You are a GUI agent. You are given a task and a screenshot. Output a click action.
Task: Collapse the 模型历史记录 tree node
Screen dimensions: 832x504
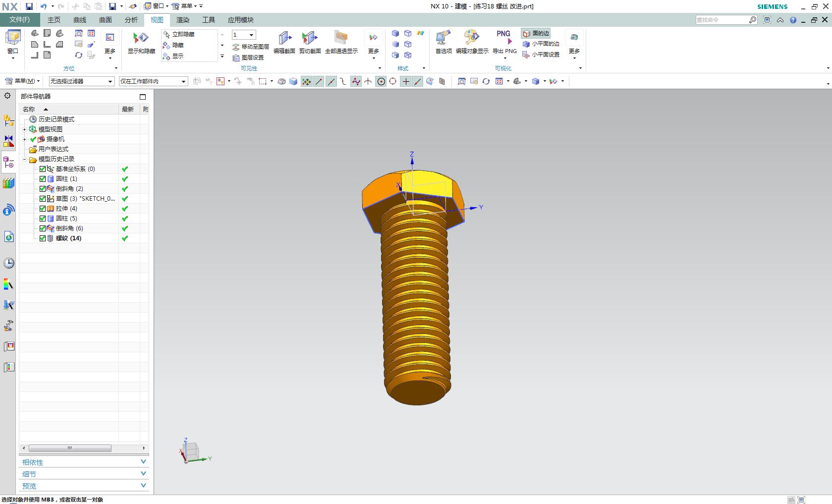pos(24,159)
